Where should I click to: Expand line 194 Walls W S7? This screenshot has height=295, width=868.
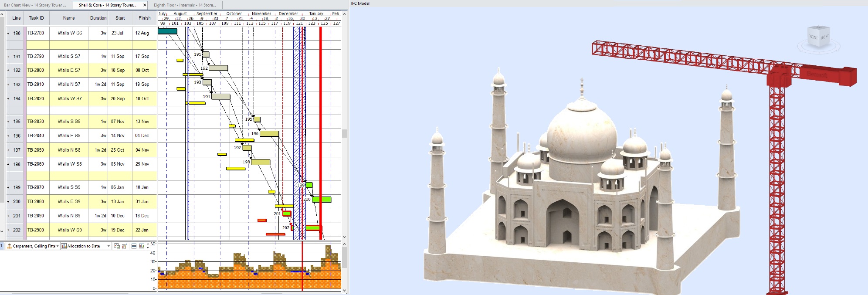8,99
